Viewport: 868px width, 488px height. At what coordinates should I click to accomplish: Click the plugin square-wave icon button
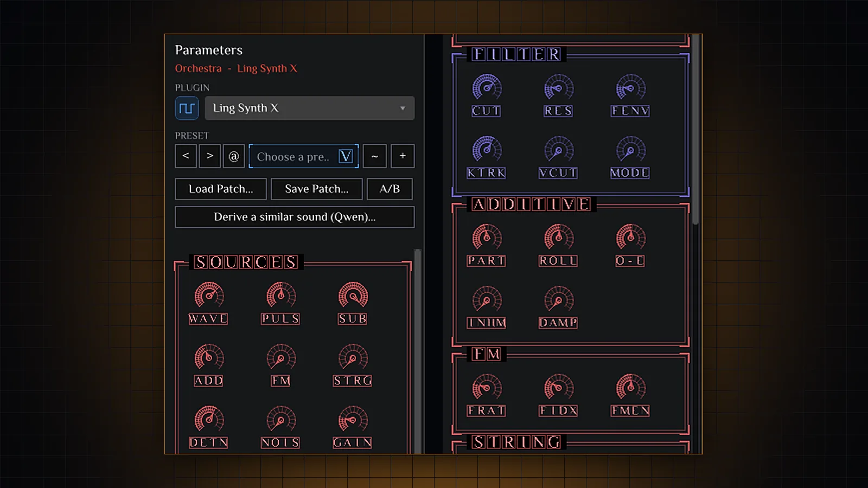tap(187, 108)
